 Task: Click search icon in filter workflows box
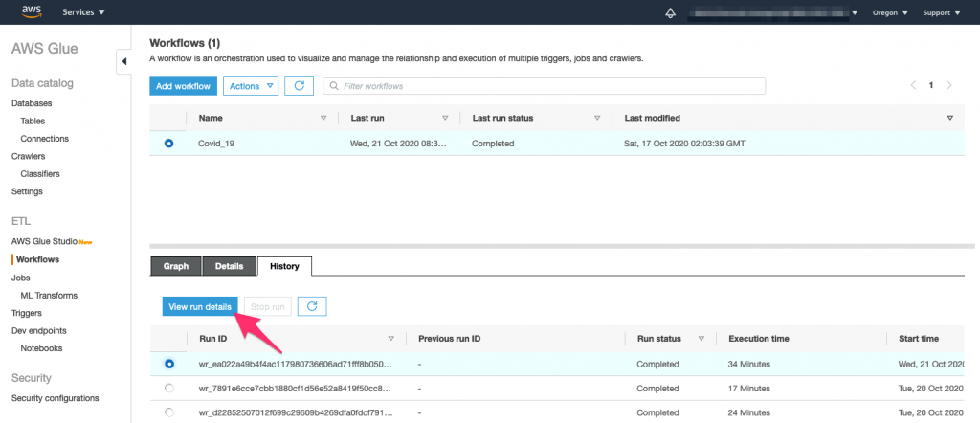click(334, 86)
